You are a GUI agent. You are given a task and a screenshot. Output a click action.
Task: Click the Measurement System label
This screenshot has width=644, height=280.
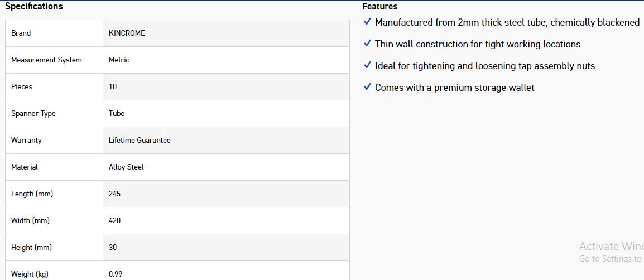[x=46, y=60]
